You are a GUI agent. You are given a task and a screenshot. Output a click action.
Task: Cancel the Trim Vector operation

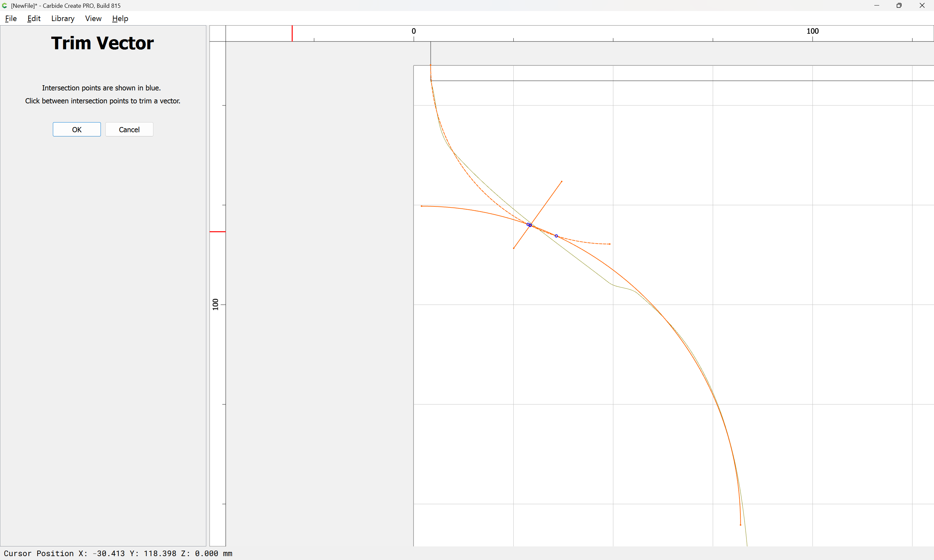tap(129, 129)
